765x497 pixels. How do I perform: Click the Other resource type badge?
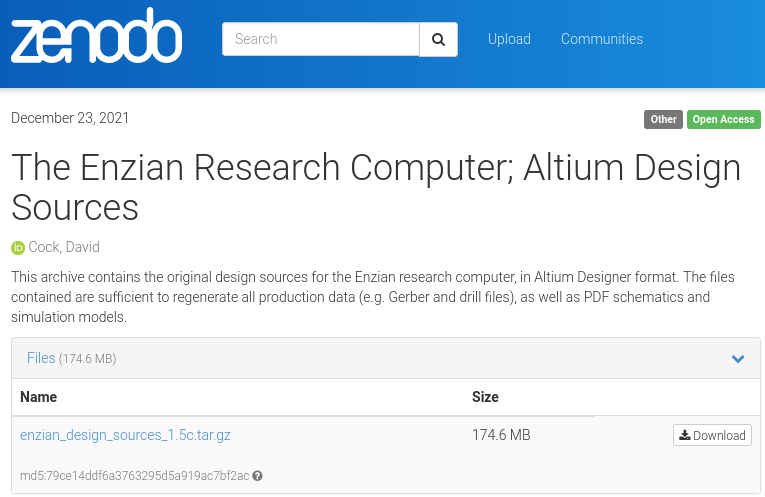pyautogui.click(x=663, y=119)
